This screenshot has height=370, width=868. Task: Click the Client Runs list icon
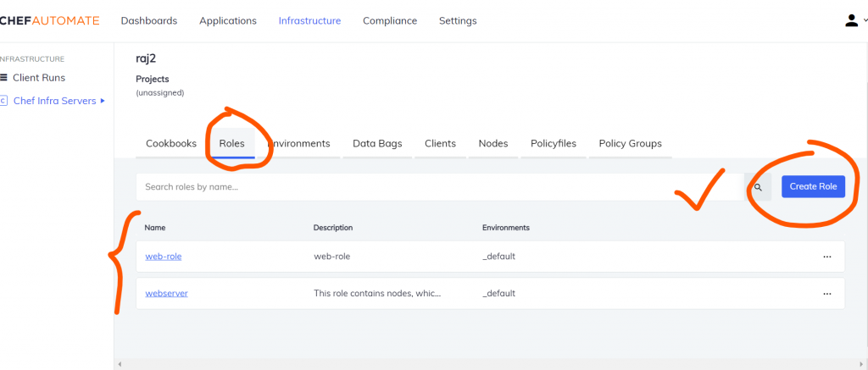[4, 77]
